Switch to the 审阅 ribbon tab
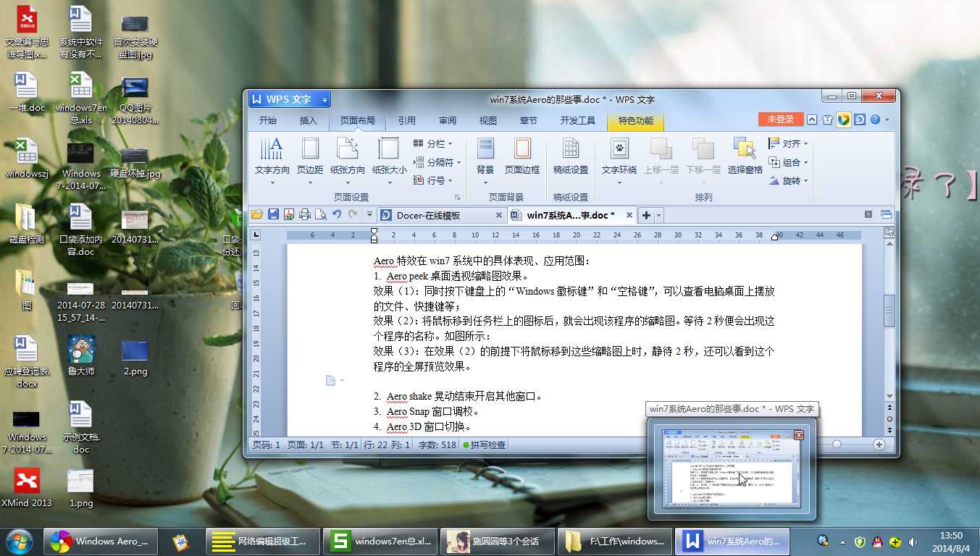Image resolution: width=980 pixels, height=556 pixels. [x=448, y=120]
